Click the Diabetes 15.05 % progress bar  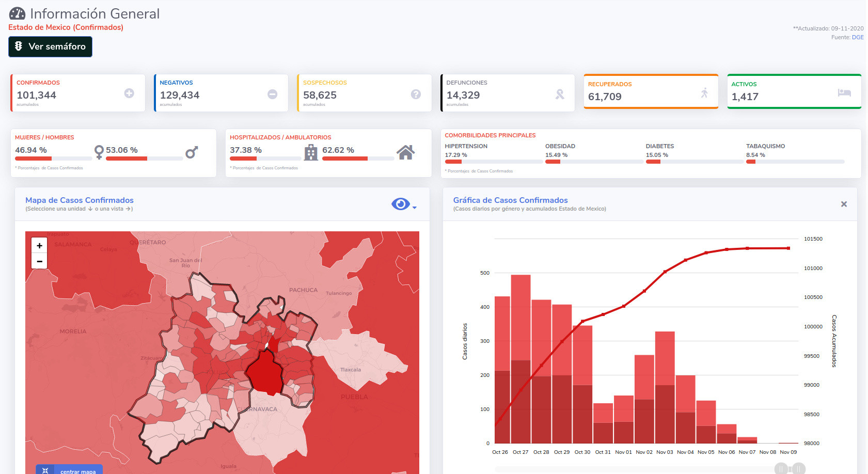coord(695,162)
